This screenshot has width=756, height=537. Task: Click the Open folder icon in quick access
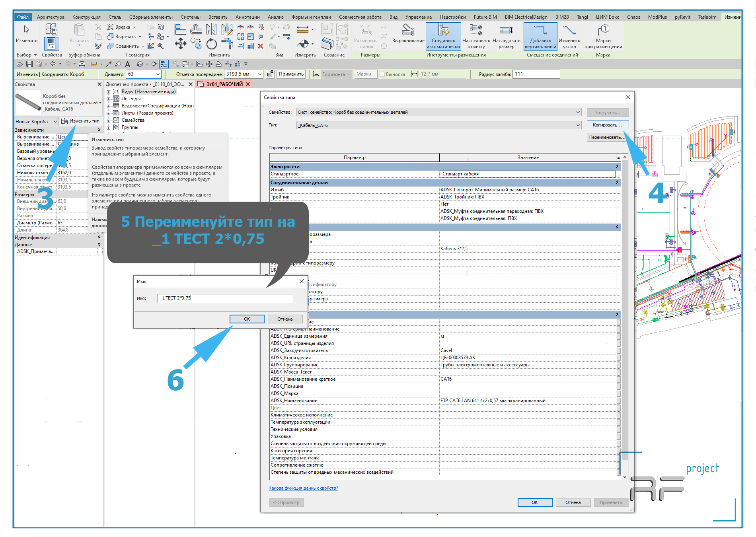click(x=19, y=64)
